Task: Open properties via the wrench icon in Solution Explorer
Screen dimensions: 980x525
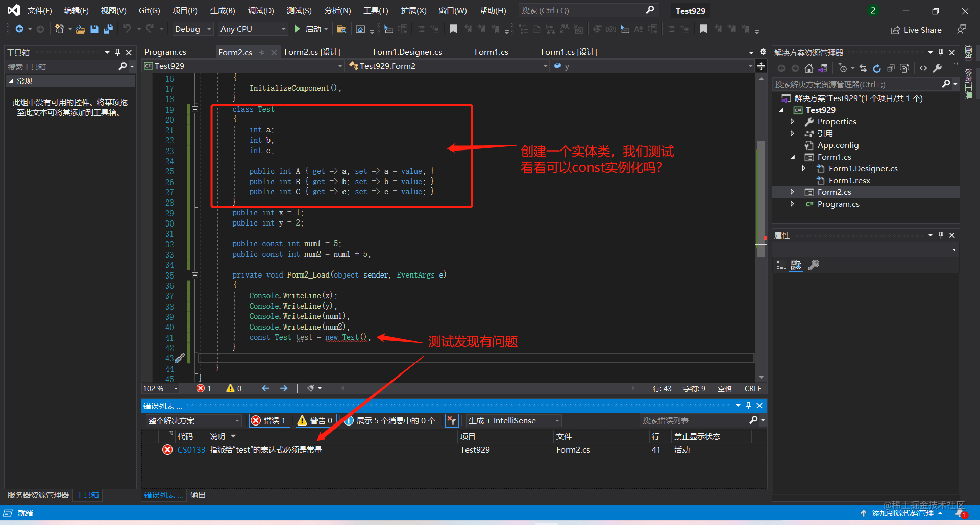Action: point(937,68)
